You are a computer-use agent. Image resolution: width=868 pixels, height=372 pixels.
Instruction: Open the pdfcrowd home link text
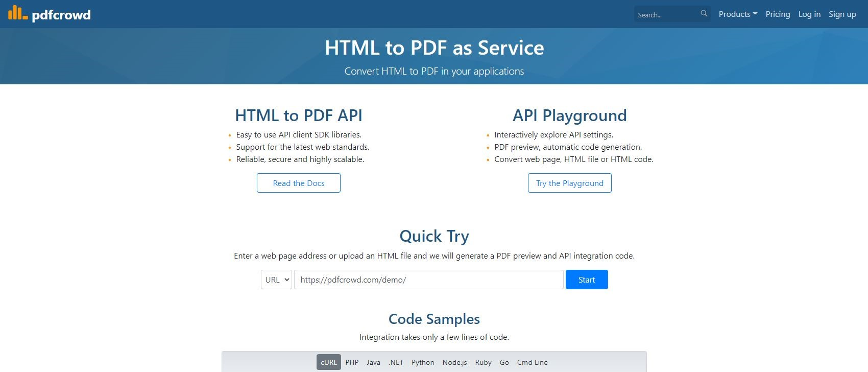pyautogui.click(x=61, y=15)
